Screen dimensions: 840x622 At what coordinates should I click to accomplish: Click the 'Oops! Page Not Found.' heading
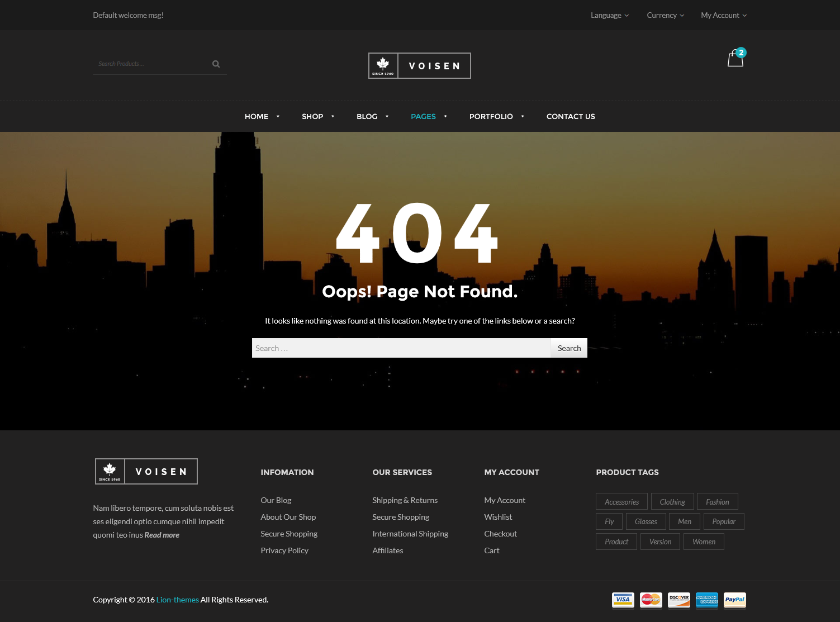pyautogui.click(x=420, y=291)
